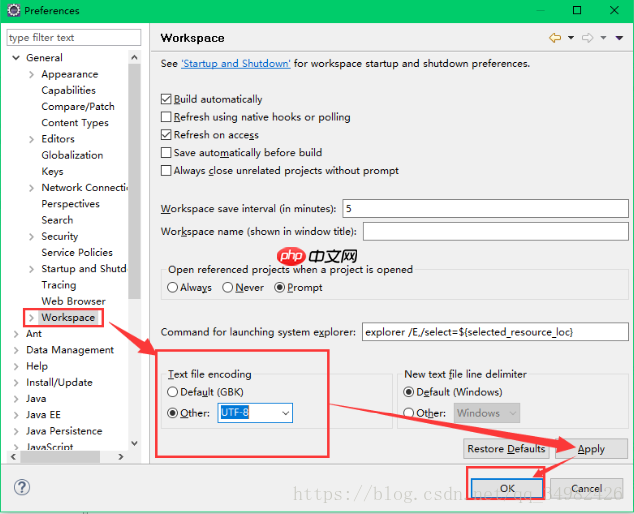Expand the Network Connections node

pyautogui.click(x=32, y=188)
